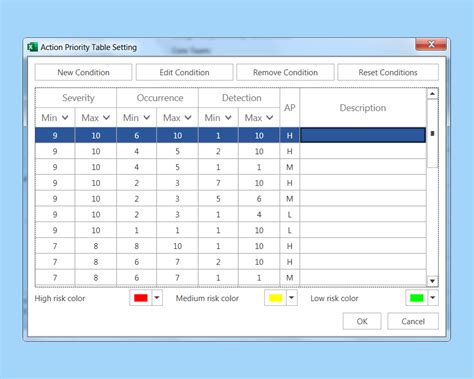Click the scrollbar up arrow of the table
Viewport: 474px width, 379px height.
432,94
